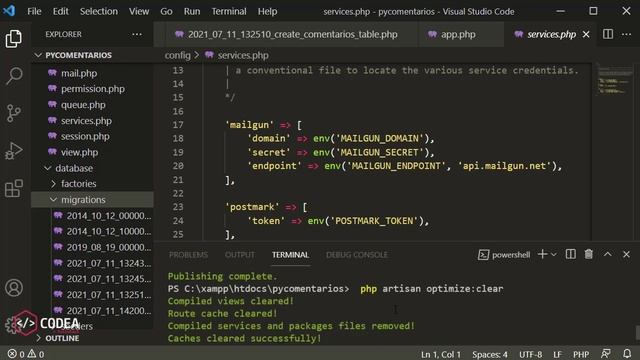Open view.php in explorer
The height and width of the screenshot is (360, 640).
[x=92, y=152]
